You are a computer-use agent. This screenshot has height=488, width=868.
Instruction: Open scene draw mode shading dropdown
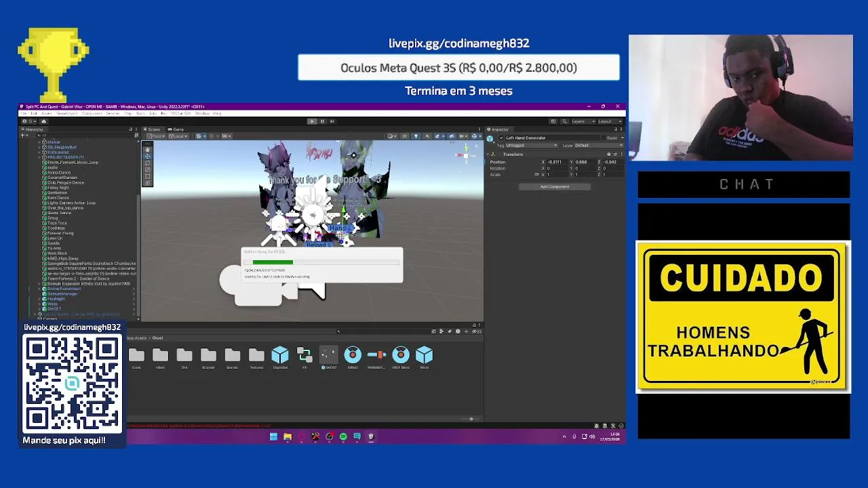tap(392, 136)
